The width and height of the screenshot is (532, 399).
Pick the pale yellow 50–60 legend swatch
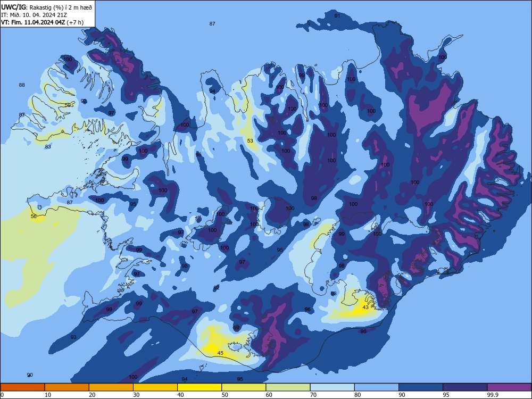click(x=244, y=387)
